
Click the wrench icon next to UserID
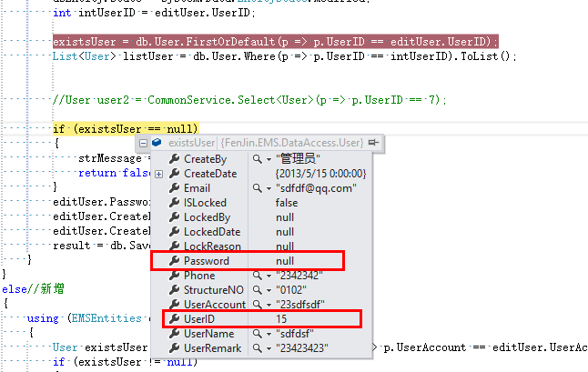pos(174,319)
